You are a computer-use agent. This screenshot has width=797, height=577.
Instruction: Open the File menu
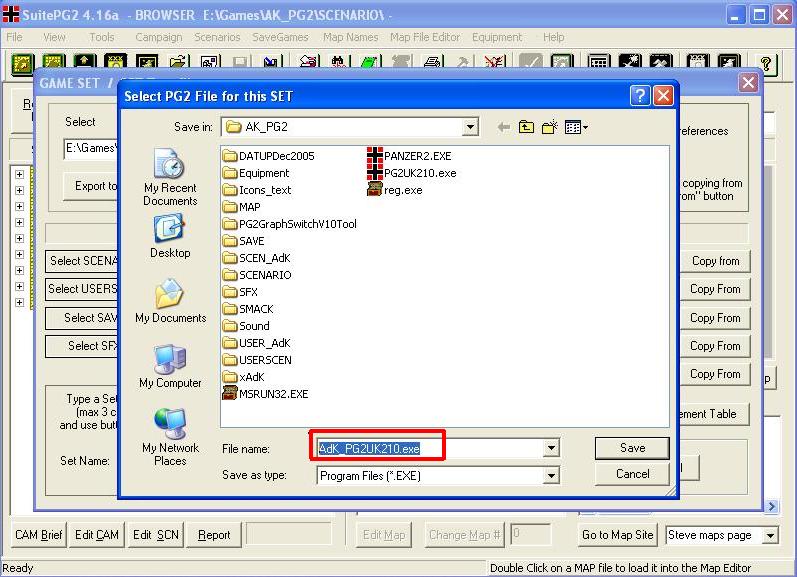pyautogui.click(x=14, y=37)
